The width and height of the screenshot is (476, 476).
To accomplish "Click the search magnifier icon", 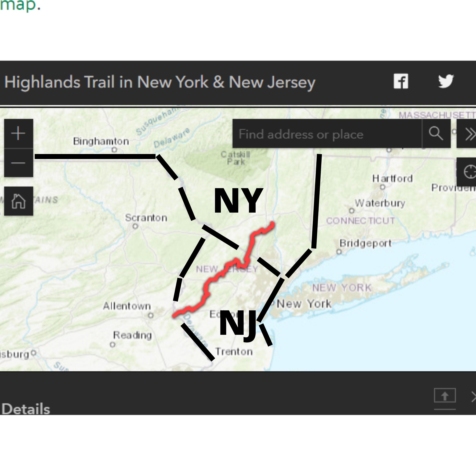I will [x=435, y=133].
